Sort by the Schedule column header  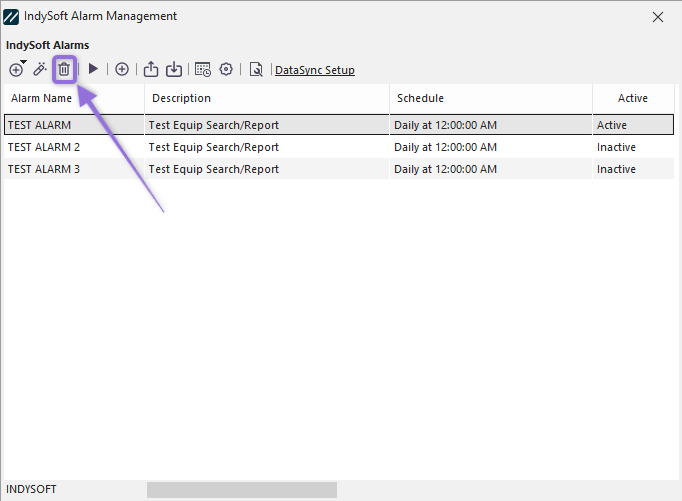(x=420, y=98)
